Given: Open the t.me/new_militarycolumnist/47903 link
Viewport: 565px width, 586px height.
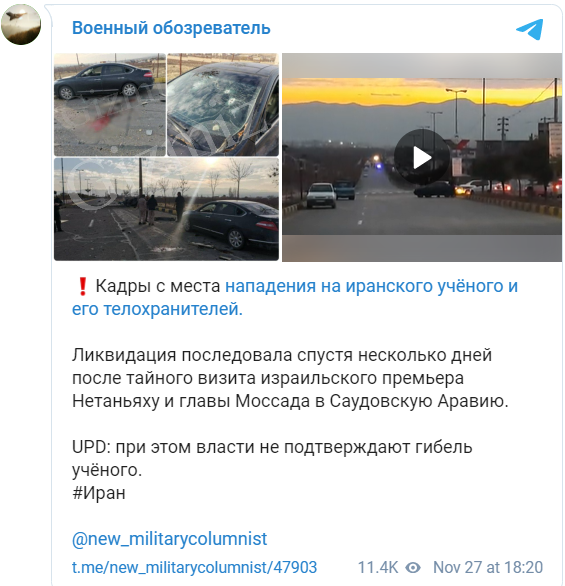Looking at the screenshot, I should click(194, 568).
